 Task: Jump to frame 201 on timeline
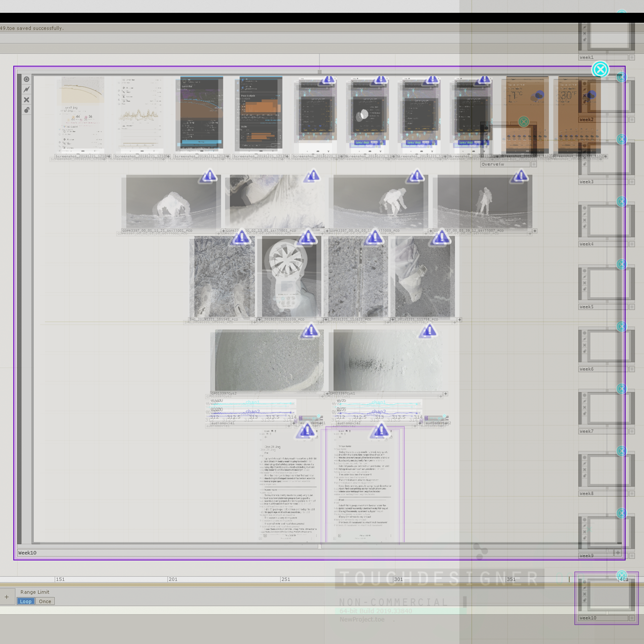[173, 579]
